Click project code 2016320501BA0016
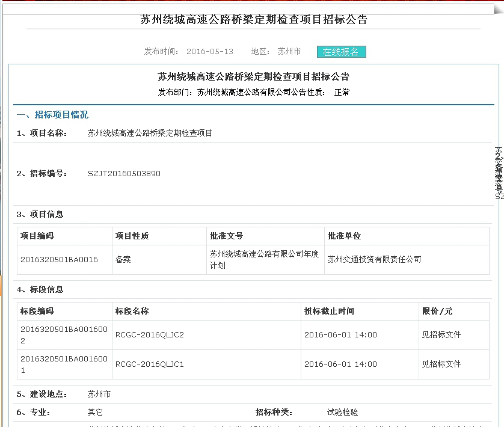The image size is (504, 427). tap(59, 260)
